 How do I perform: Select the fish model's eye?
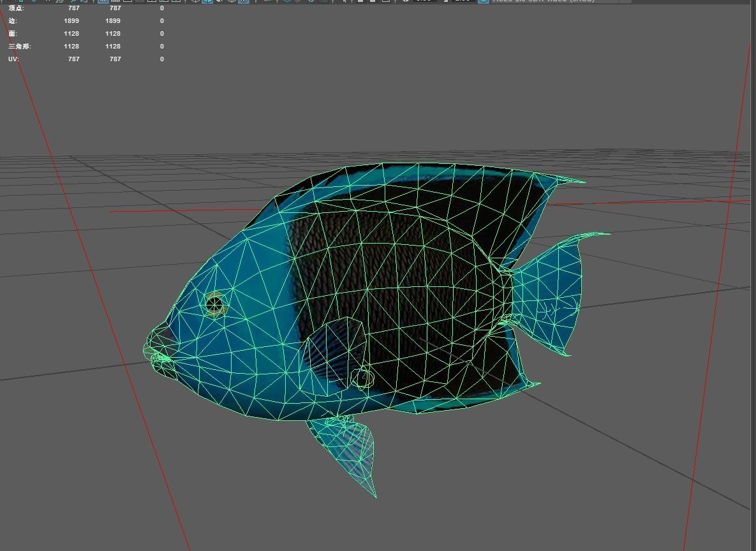[214, 304]
